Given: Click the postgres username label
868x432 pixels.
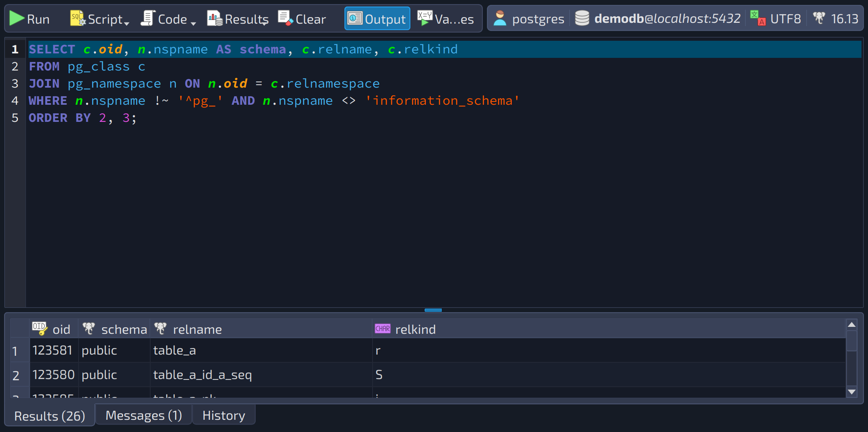Looking at the screenshot, I should [538, 19].
